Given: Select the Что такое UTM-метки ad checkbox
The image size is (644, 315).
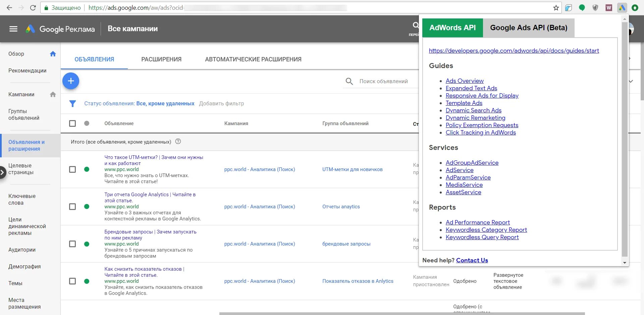Looking at the screenshot, I should point(72,169).
